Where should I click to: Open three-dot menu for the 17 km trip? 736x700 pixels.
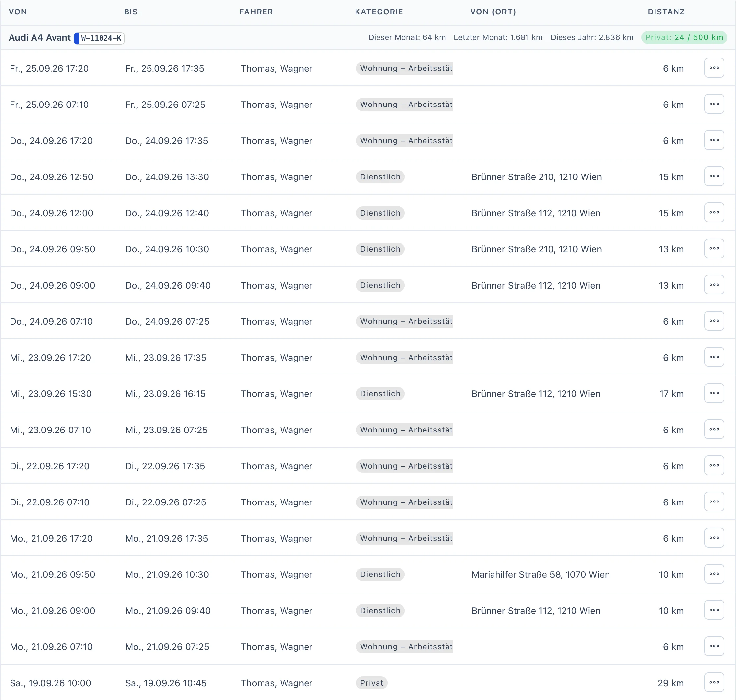[714, 393]
